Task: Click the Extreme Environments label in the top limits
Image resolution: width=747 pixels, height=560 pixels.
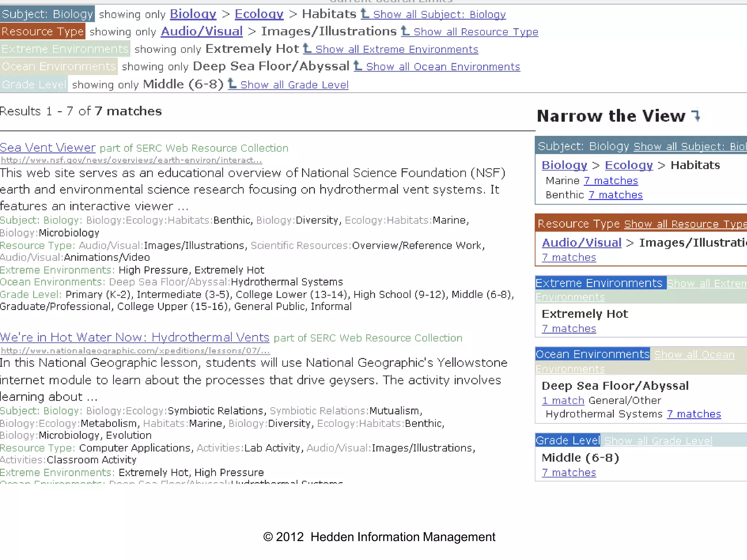Action: (65, 49)
